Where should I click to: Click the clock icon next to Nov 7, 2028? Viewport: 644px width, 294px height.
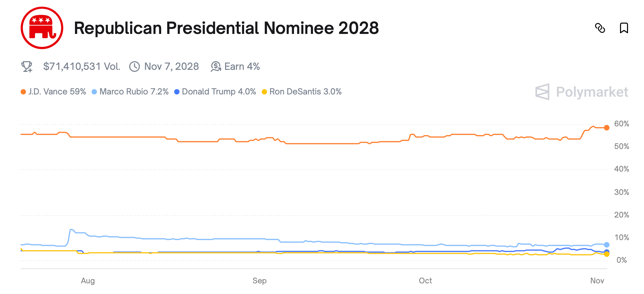coord(135,67)
